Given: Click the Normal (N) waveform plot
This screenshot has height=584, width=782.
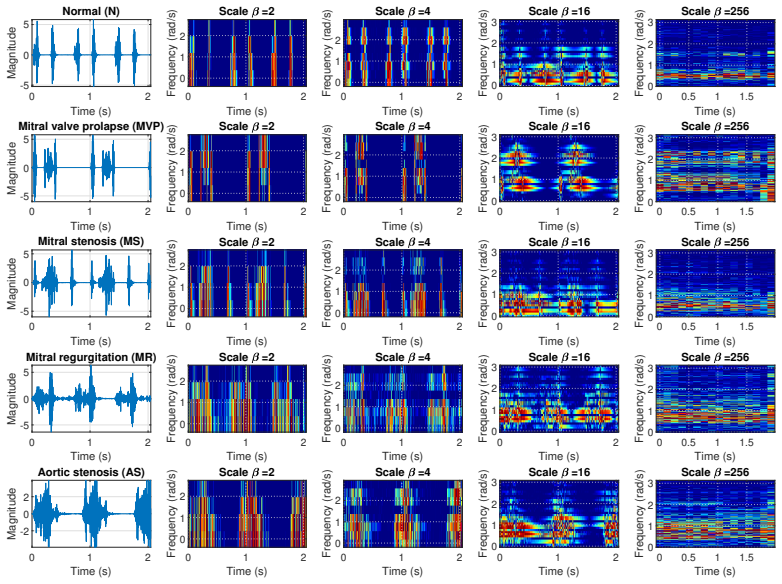Looking at the screenshot, I should [91, 53].
